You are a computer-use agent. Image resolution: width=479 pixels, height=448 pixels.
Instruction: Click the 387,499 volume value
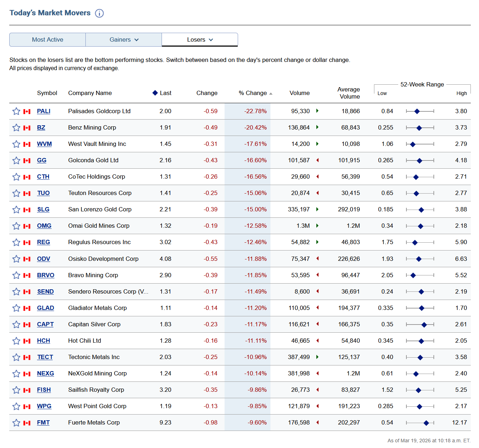click(299, 357)
